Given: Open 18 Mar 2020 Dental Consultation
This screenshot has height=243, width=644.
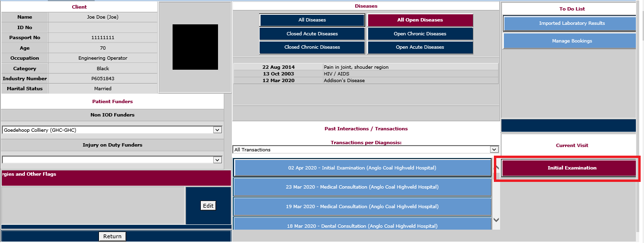Looking at the screenshot, I should [362, 224].
